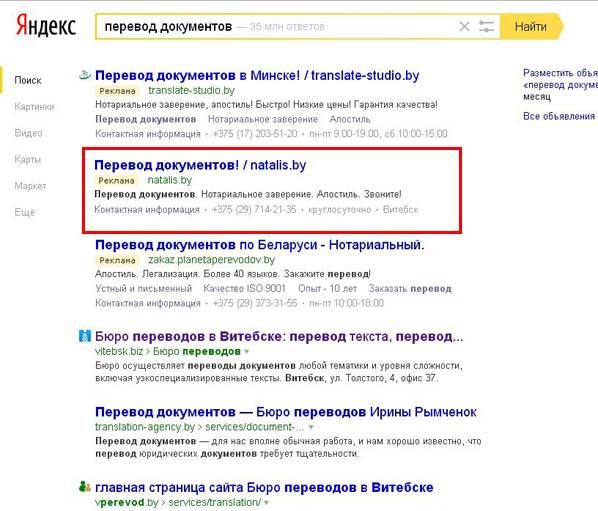The image size is (598, 511).
Task: Open Разместить объявление link on right
Action: (x=561, y=84)
